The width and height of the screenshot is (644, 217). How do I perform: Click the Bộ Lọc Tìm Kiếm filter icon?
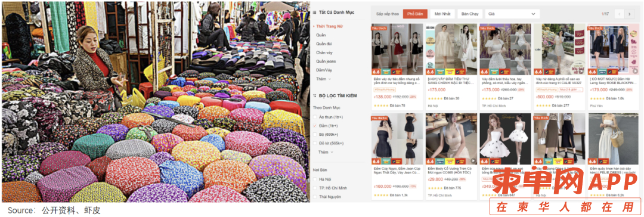click(x=314, y=96)
